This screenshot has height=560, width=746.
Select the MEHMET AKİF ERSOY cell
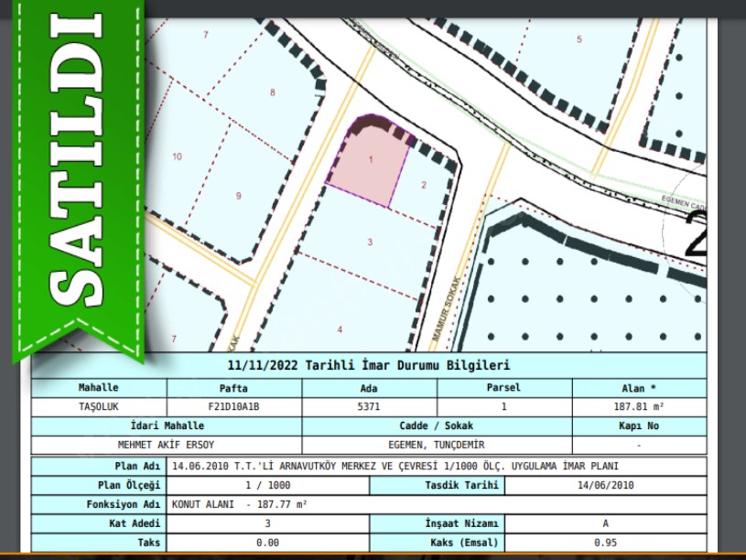166,446
